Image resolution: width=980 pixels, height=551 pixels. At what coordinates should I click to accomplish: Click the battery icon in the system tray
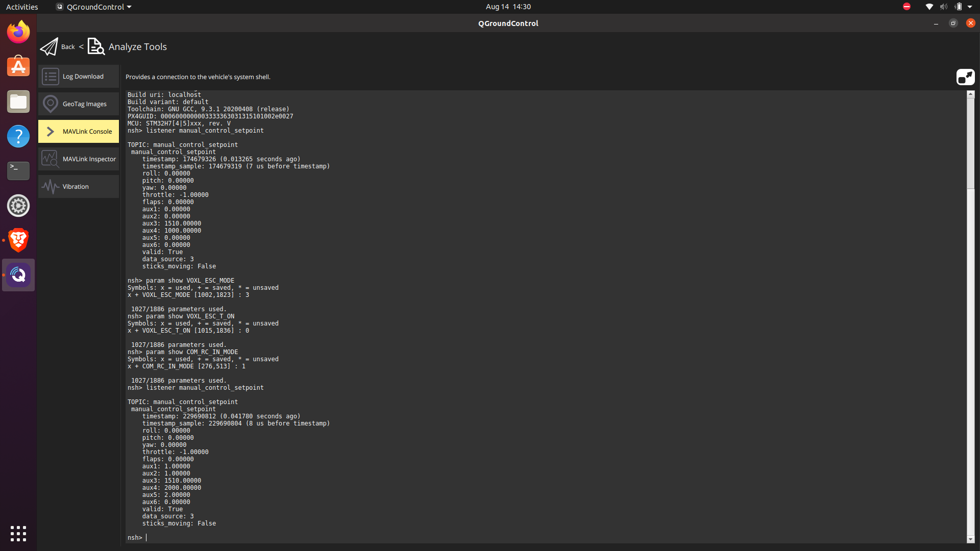[x=959, y=7]
